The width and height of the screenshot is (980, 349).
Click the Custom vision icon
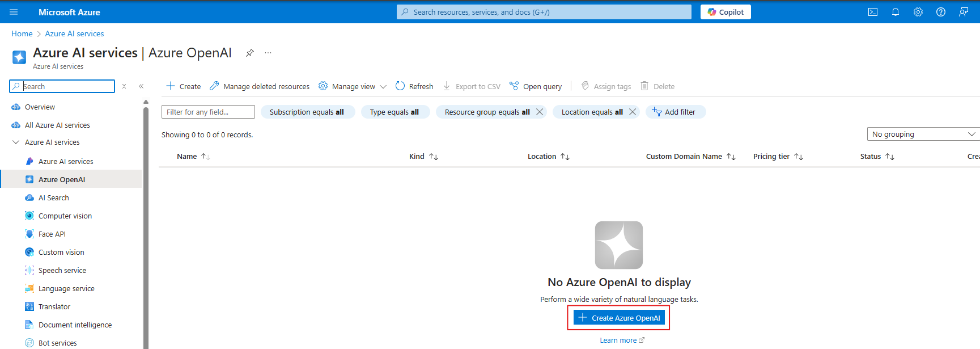[29, 252]
